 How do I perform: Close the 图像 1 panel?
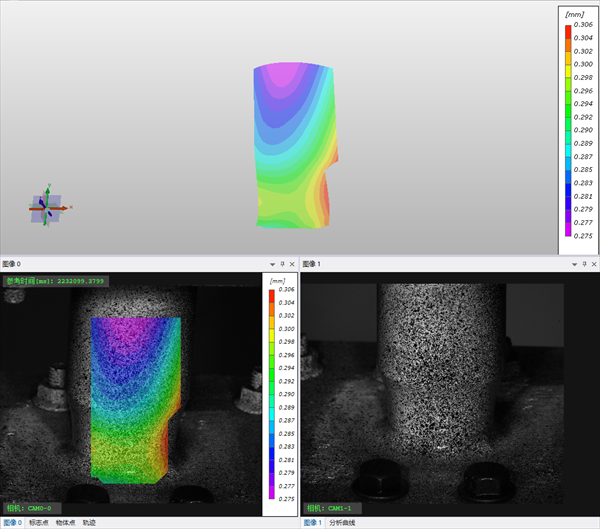pos(593,263)
